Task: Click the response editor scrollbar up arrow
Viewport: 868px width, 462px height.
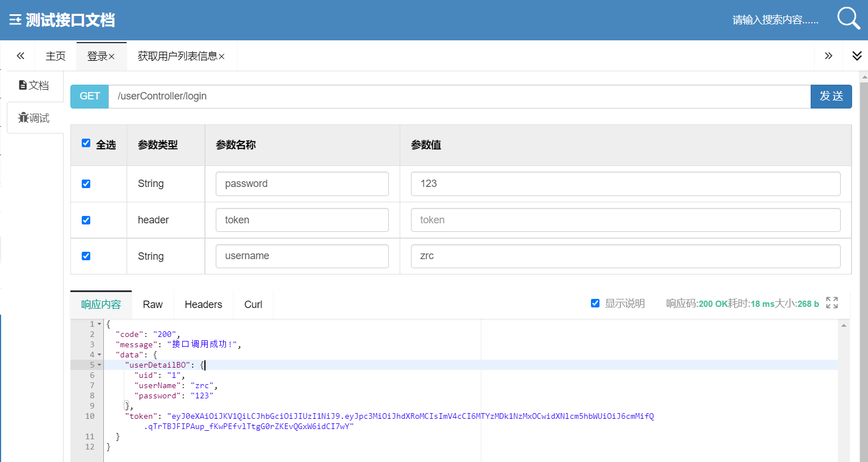Action: click(844, 325)
